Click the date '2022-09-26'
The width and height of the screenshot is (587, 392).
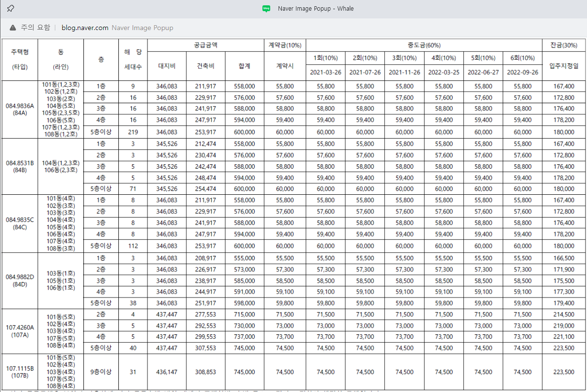pyautogui.click(x=522, y=72)
